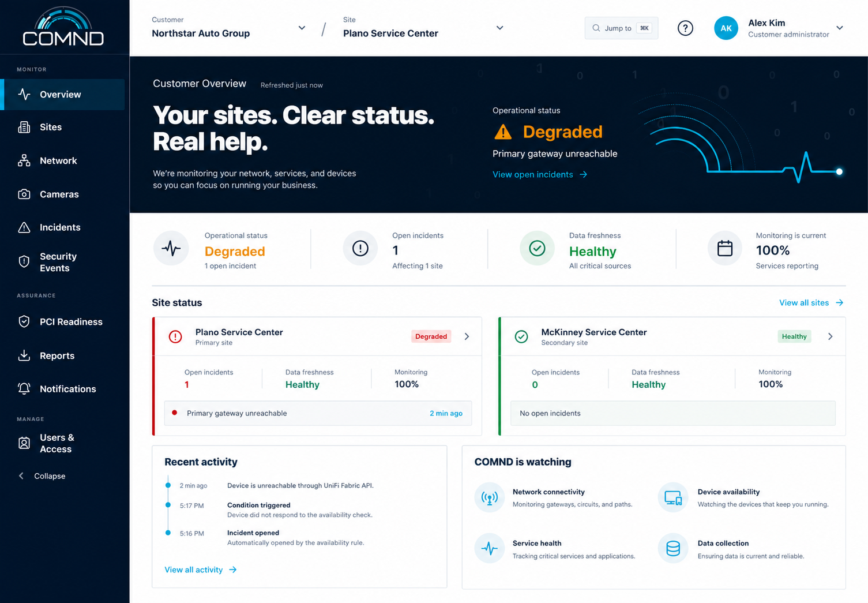Click the Security Events shield icon
Viewport: 868px width, 603px height.
24,262
